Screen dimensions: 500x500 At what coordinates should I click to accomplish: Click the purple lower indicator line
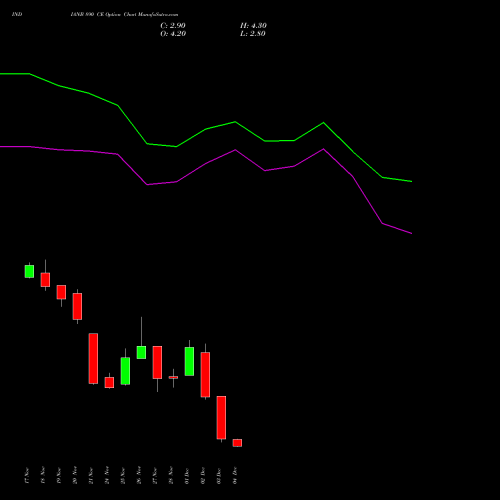pyautogui.click(x=206, y=163)
